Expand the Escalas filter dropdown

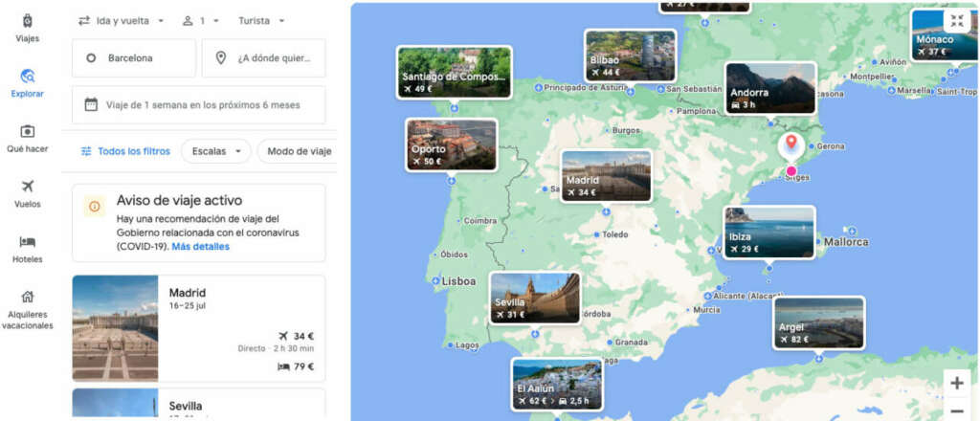tap(216, 151)
